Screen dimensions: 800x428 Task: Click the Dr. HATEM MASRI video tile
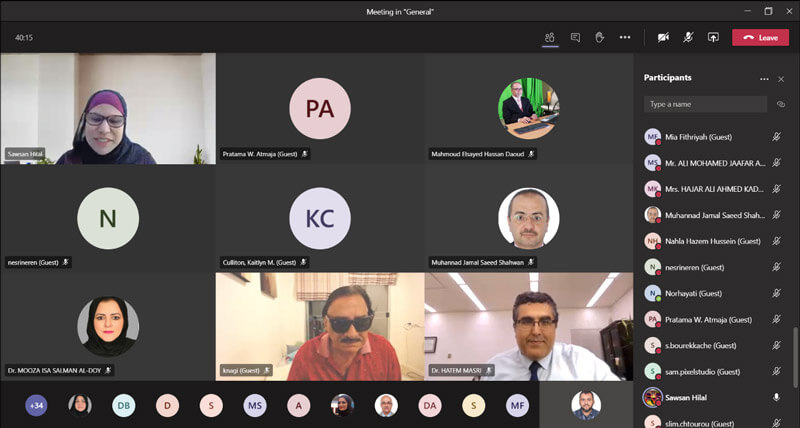528,325
